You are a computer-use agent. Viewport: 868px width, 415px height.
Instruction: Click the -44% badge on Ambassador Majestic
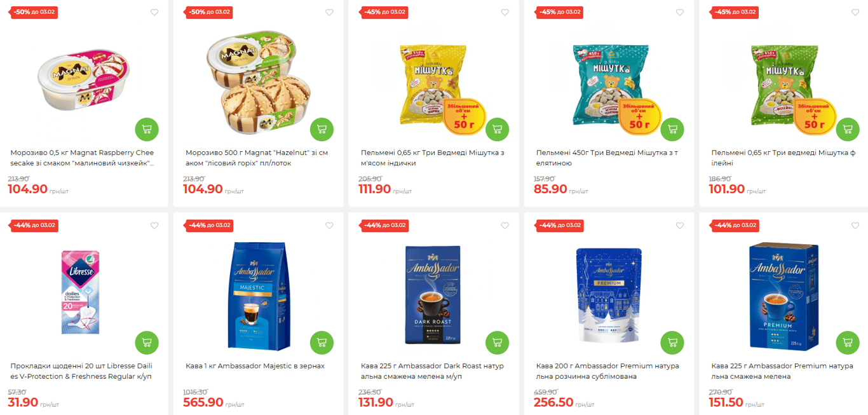click(208, 225)
